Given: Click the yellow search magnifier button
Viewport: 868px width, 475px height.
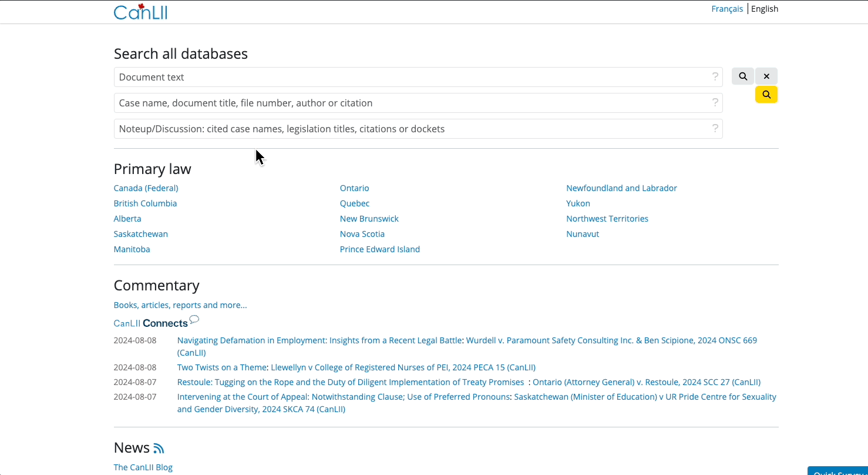Looking at the screenshot, I should (766, 95).
